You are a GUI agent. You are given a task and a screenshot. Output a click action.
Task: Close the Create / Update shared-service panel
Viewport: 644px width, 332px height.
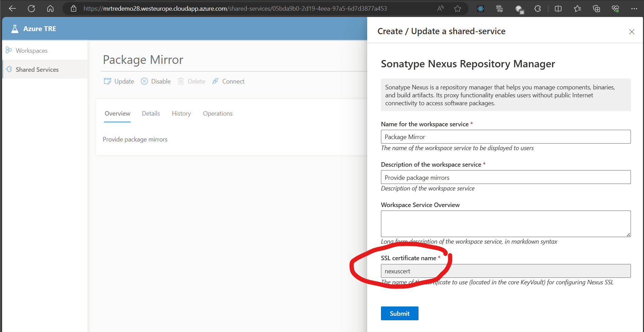coord(632,32)
